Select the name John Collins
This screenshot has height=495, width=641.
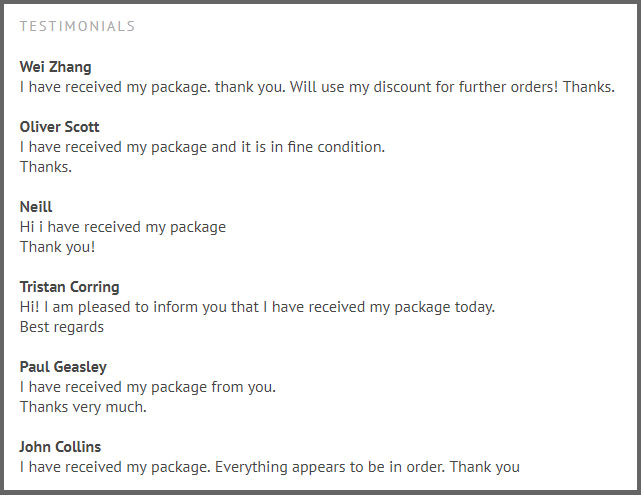pos(60,447)
